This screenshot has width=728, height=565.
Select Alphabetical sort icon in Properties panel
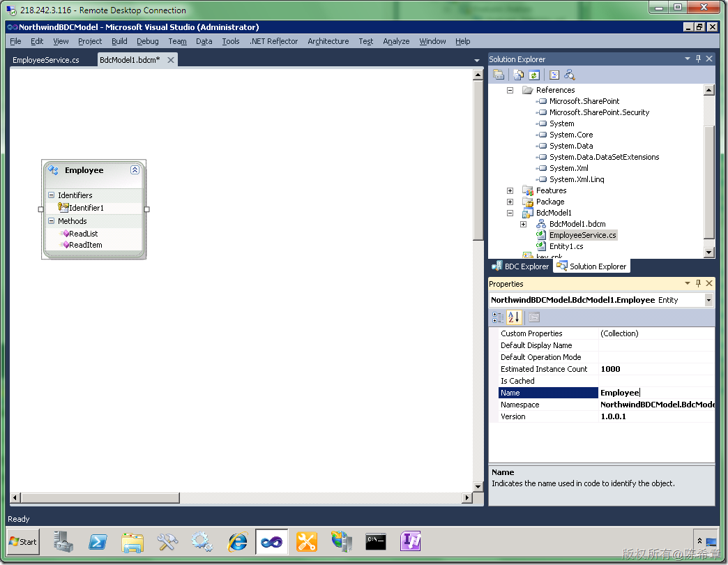tap(514, 317)
